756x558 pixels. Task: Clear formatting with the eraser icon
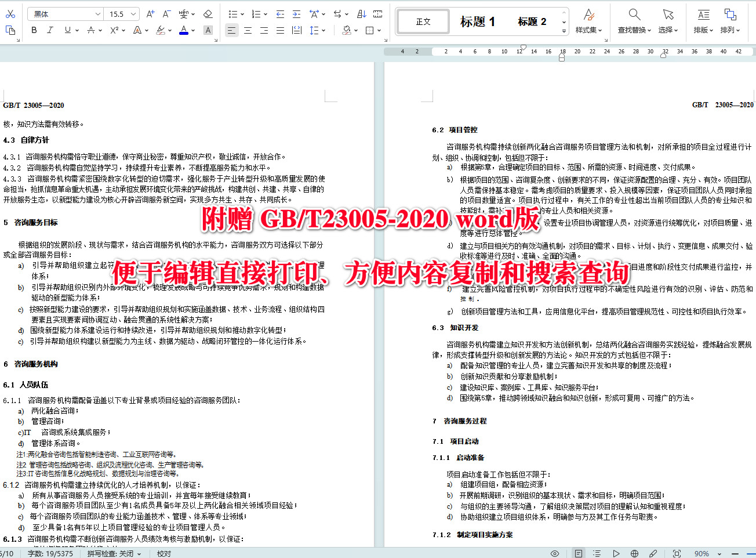[208, 13]
